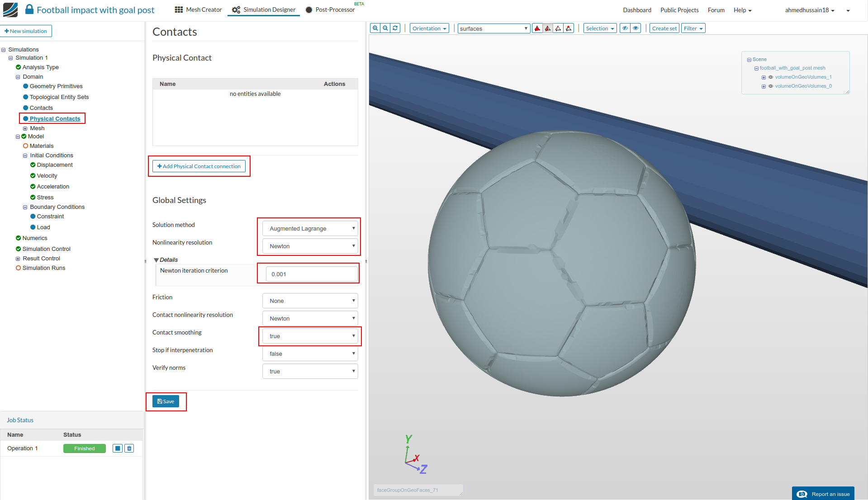Open the Friction dropdown

310,301
